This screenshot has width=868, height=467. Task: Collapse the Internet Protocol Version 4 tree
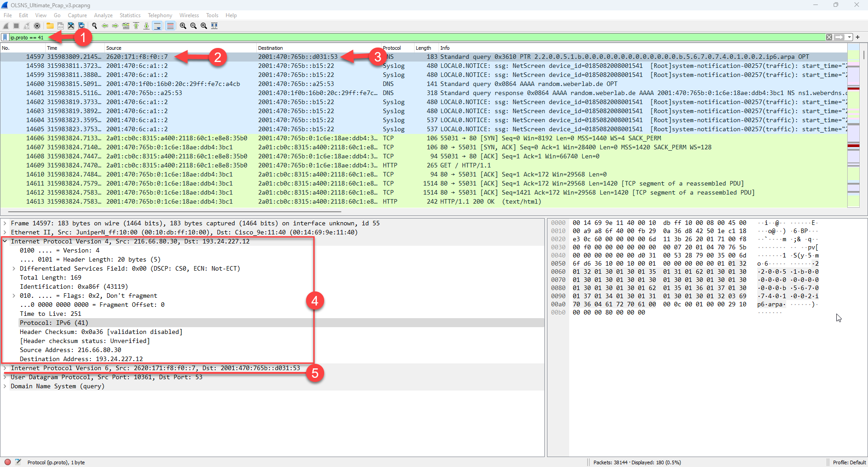(x=5, y=241)
